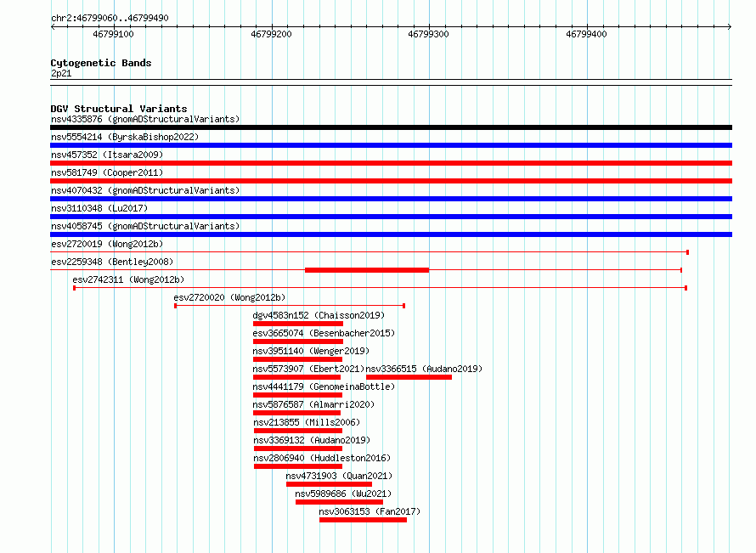This screenshot has width=756, height=553.
Task: Open nsv3063153 (Fan2017) label
Action: [370, 511]
